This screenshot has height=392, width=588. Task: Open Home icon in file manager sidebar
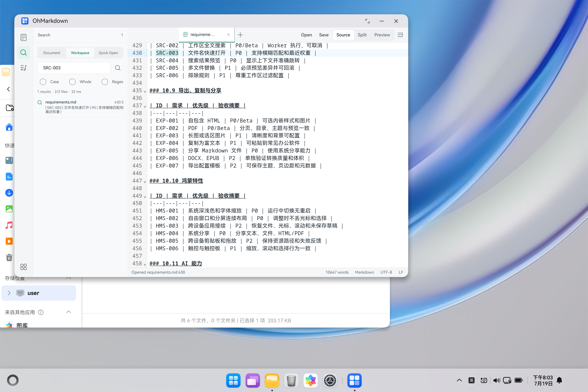(9, 127)
